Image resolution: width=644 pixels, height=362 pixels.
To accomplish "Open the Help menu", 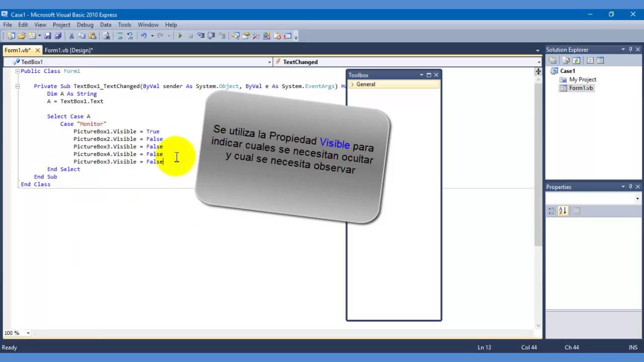I will (171, 25).
